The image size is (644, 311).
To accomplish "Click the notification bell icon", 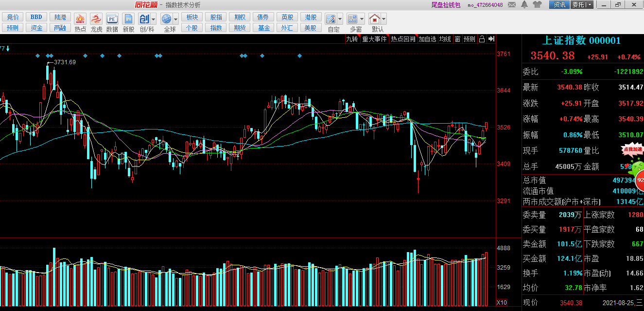I will pyautogui.click(x=524, y=4).
